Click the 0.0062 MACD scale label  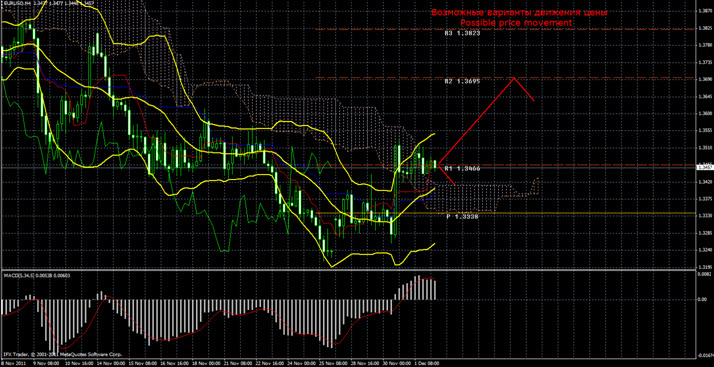(x=704, y=274)
